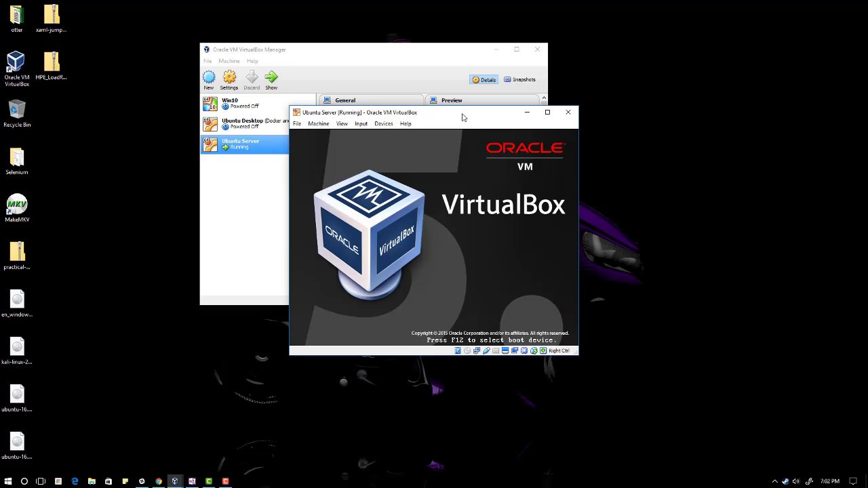The image size is (868, 488).
Task: Click the scrollbar up arrow in Manager details
Action: 544,99
